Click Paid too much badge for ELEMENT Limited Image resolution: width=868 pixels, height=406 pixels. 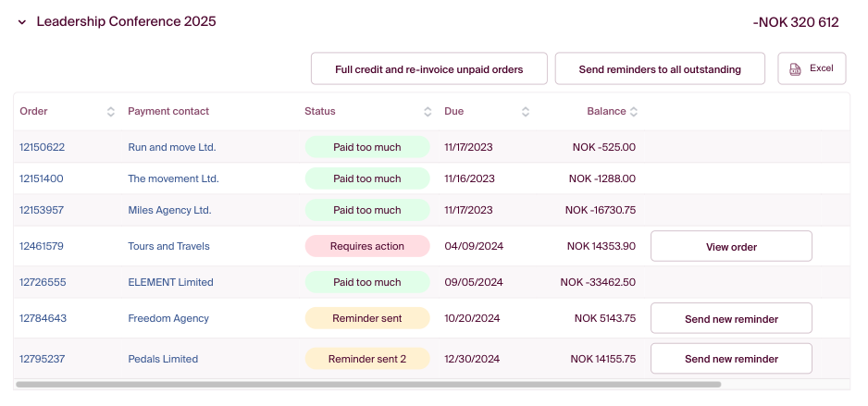click(x=367, y=282)
